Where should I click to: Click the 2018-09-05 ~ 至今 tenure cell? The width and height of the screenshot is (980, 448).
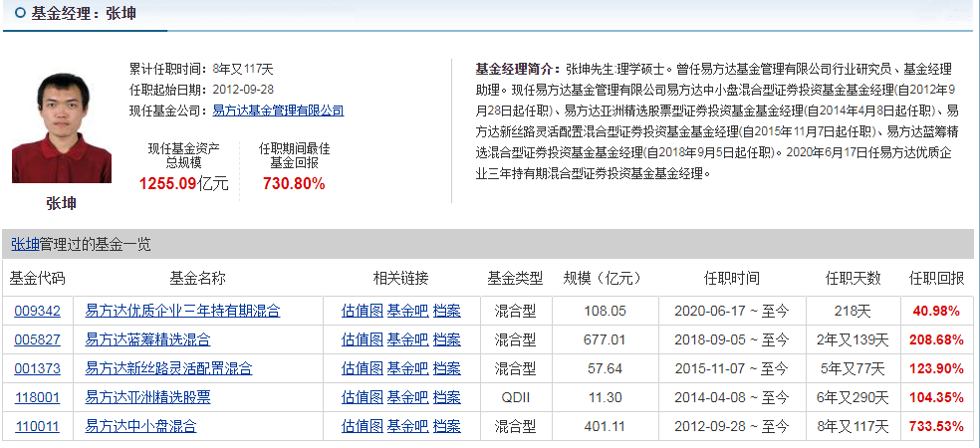[x=731, y=339]
